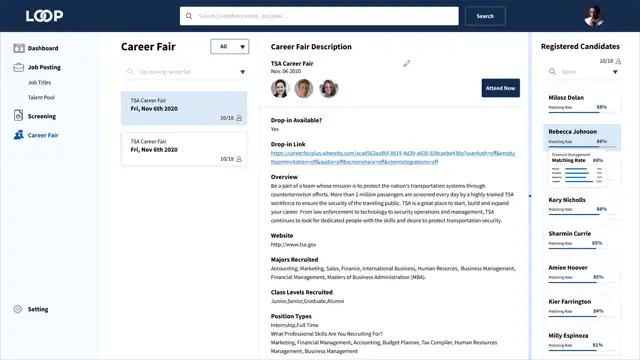Viewport: 640px width, 360px height.
Task: Expand the candidates Name sort dropdown arrow
Action: [615, 72]
